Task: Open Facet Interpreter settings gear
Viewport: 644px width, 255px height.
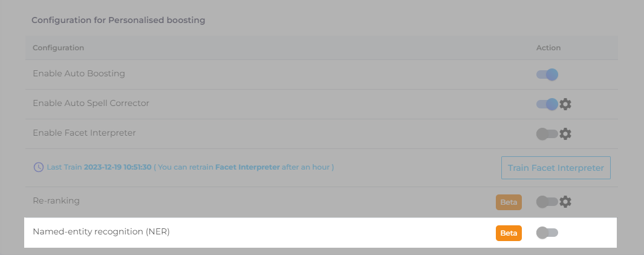Action: coord(565,134)
